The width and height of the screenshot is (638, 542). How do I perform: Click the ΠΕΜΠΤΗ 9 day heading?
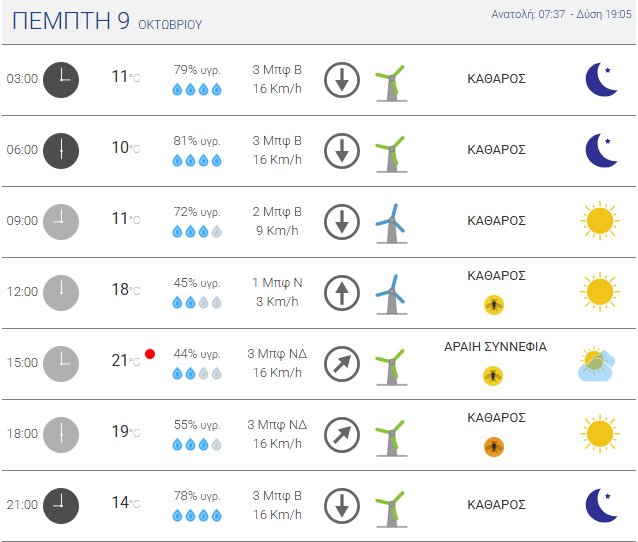pos(71,21)
